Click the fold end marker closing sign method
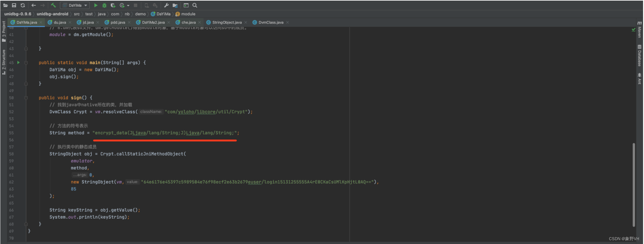 pyautogui.click(x=26, y=224)
